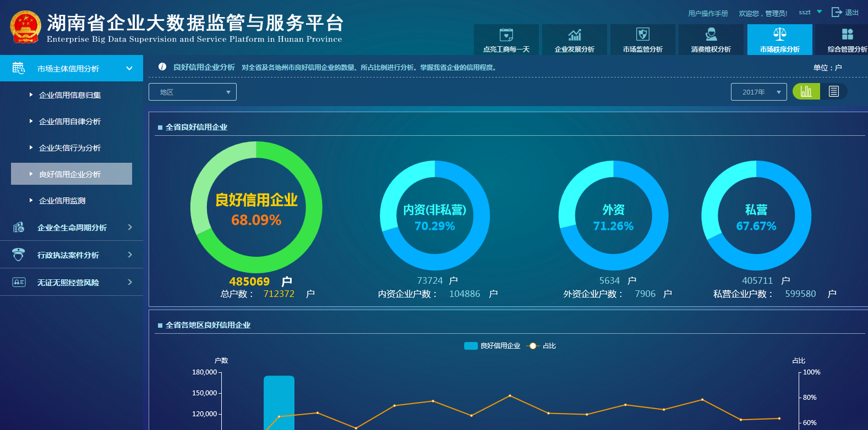The height and width of the screenshot is (430, 868).
Task: Expand the 企业全生命周期分析 section
Action: (130, 227)
